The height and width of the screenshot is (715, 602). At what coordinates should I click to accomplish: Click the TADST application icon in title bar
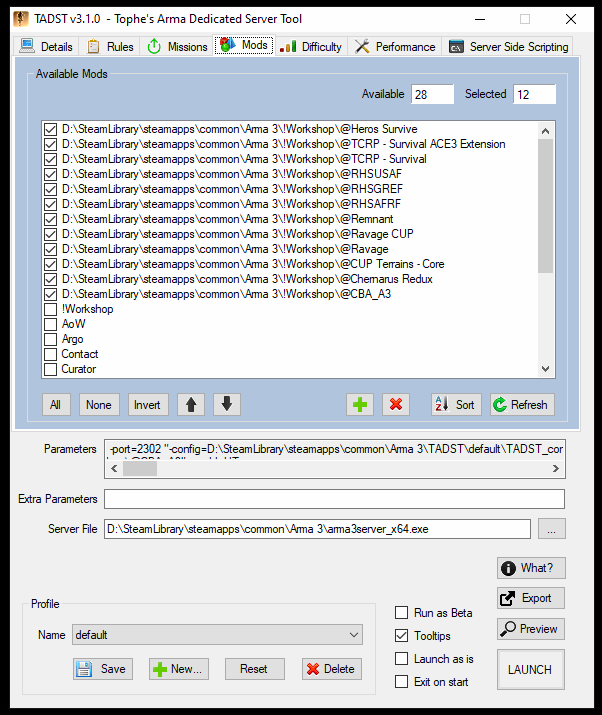[21, 19]
